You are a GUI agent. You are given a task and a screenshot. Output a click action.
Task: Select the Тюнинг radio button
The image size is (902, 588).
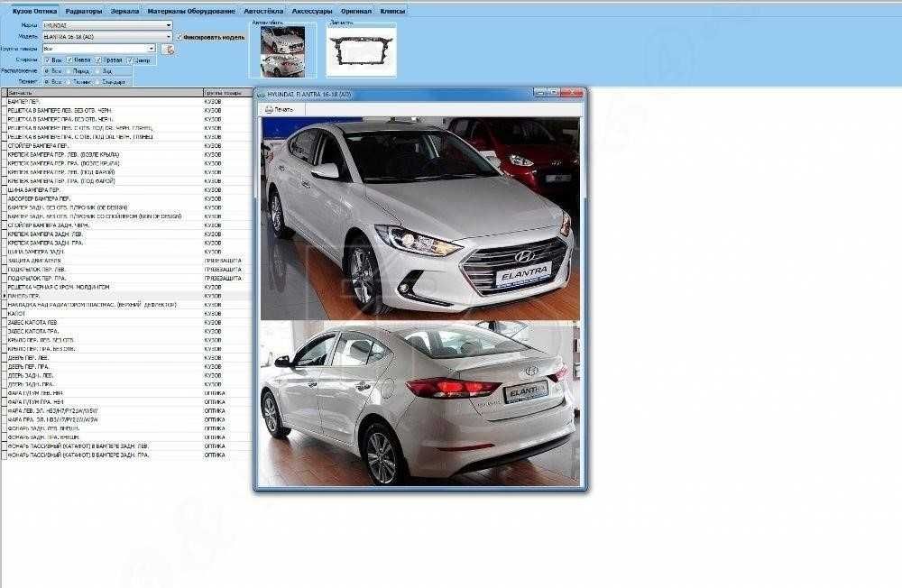[69, 82]
